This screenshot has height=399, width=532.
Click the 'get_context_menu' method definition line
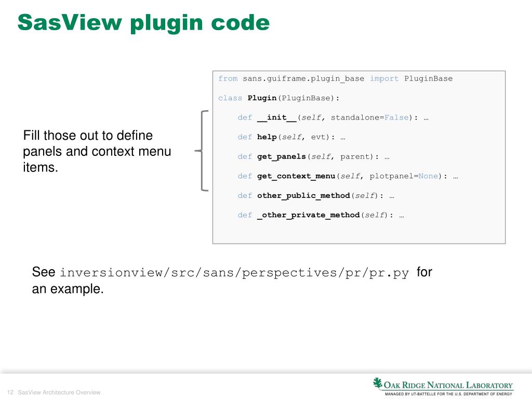[348, 176]
